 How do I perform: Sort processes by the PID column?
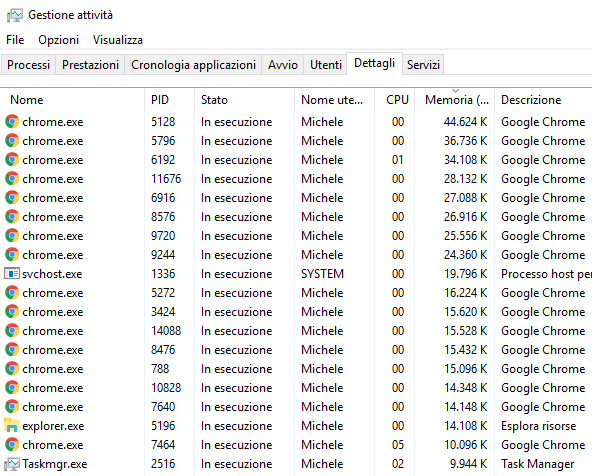(x=170, y=100)
